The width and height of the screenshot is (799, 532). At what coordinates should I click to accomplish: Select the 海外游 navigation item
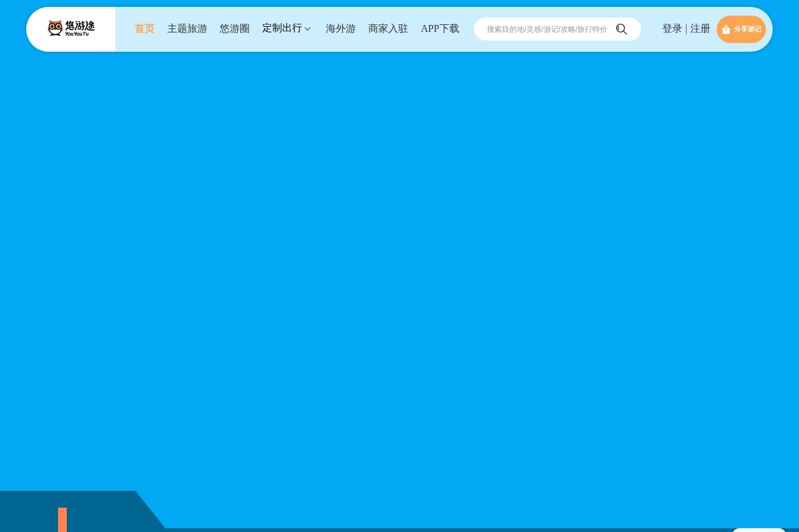[341, 29]
